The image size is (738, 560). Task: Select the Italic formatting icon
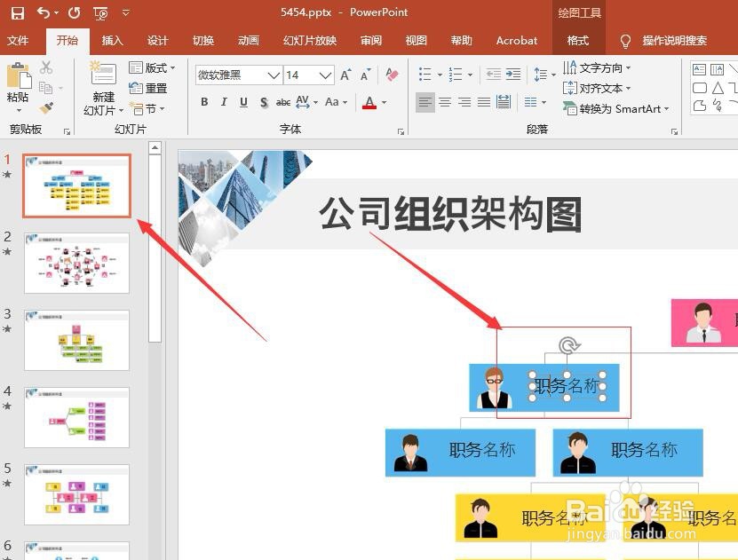[x=224, y=102]
